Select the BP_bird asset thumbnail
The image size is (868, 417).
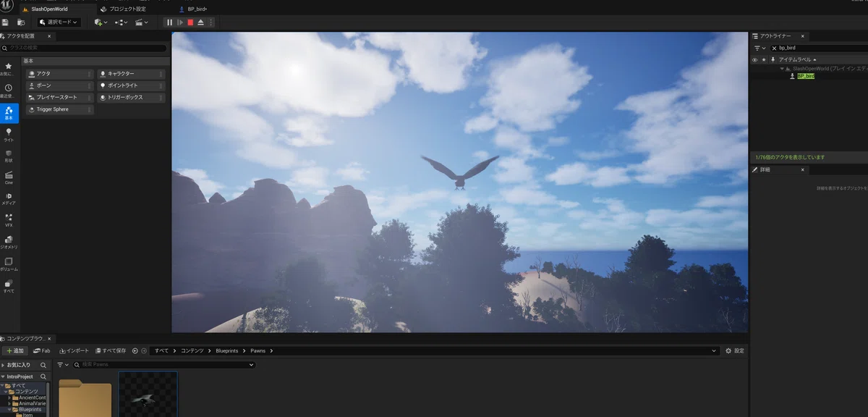(x=148, y=395)
